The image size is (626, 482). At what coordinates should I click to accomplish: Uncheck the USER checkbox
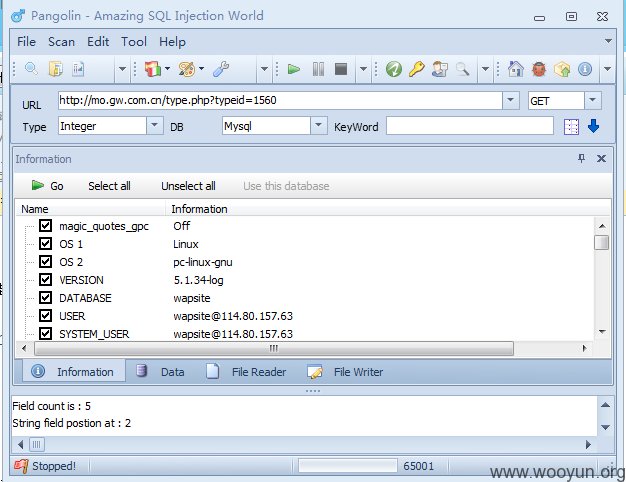[45, 315]
